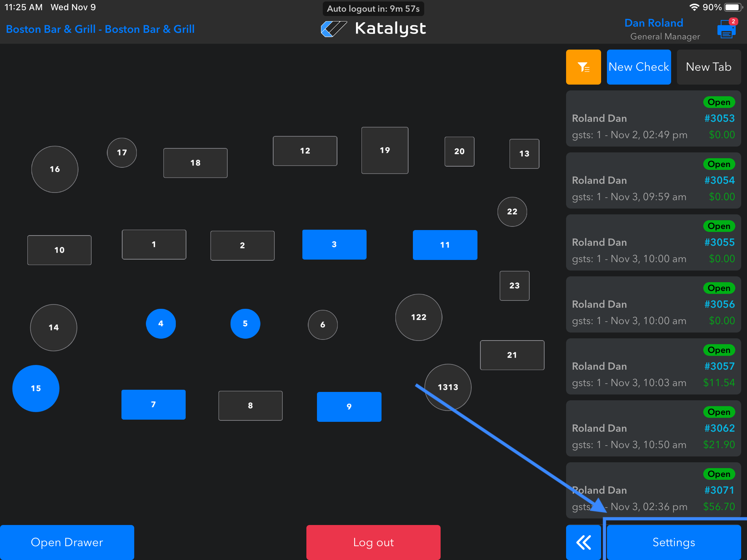
Task: Tap the orange filter checks icon
Action: pos(583,67)
